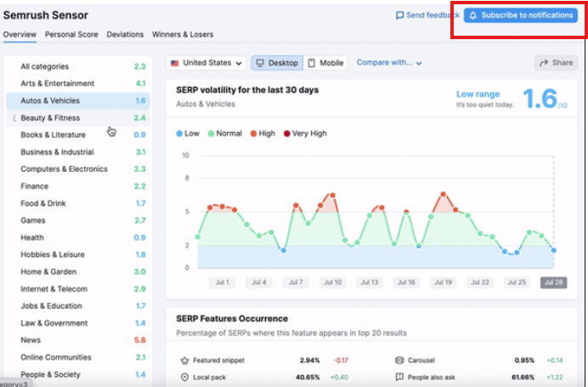Image resolution: width=588 pixels, height=387 pixels.
Task: Open the United States country dropdown
Action: (x=206, y=63)
